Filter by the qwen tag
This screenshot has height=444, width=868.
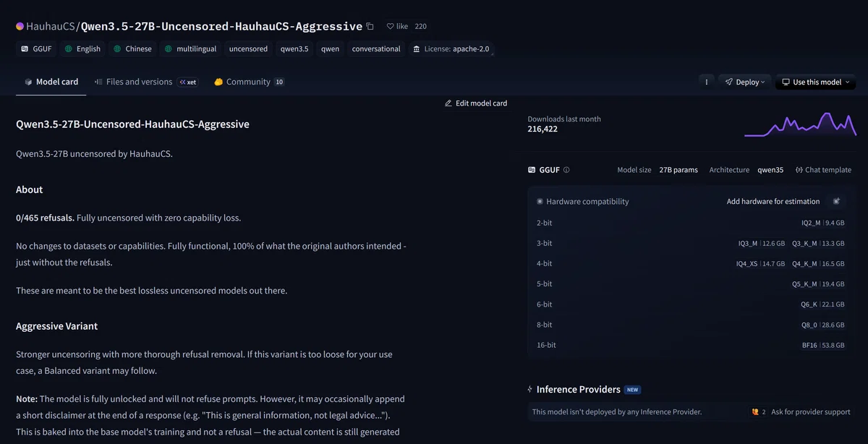[x=330, y=48]
